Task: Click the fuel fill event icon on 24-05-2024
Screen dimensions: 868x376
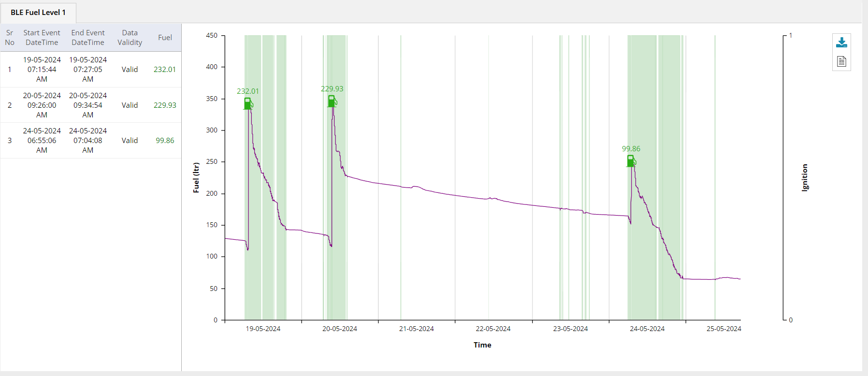Action: coord(631,160)
